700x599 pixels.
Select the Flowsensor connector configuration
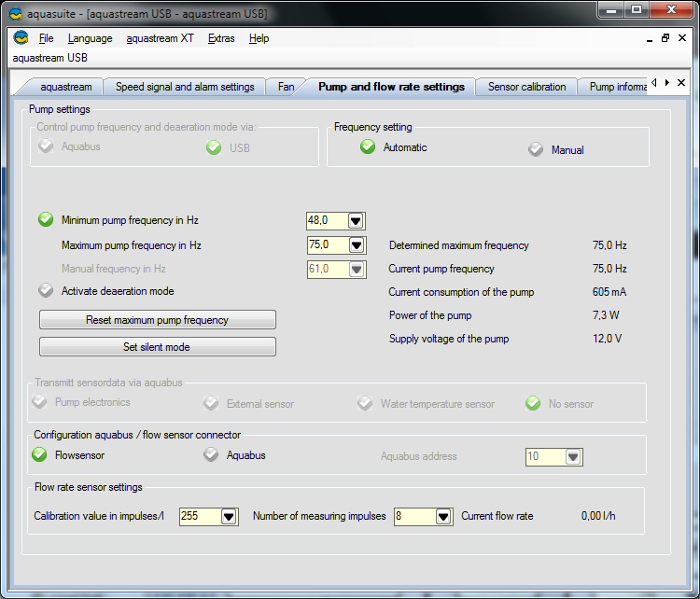[x=68, y=454]
